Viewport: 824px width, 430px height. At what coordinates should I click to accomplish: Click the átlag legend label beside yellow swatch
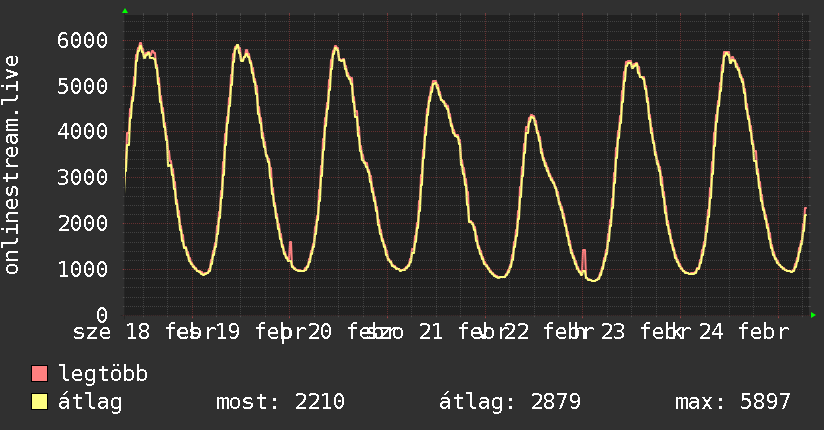pos(90,402)
